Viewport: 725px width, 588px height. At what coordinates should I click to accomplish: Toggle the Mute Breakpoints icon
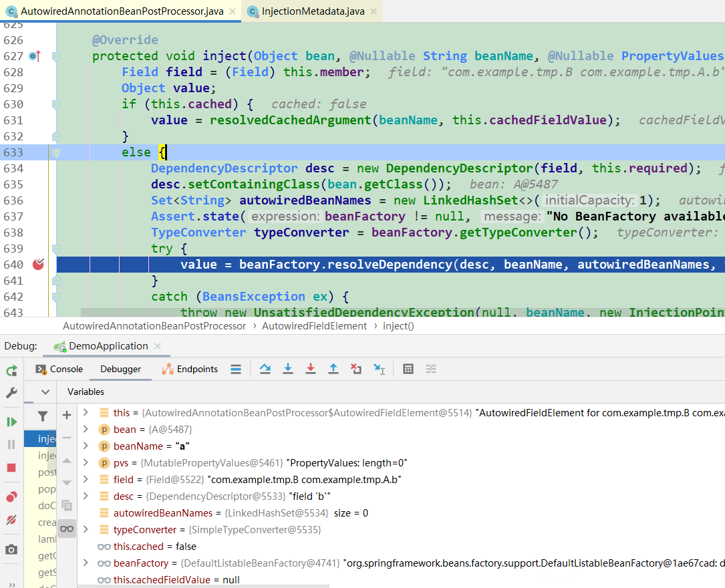(x=11, y=520)
